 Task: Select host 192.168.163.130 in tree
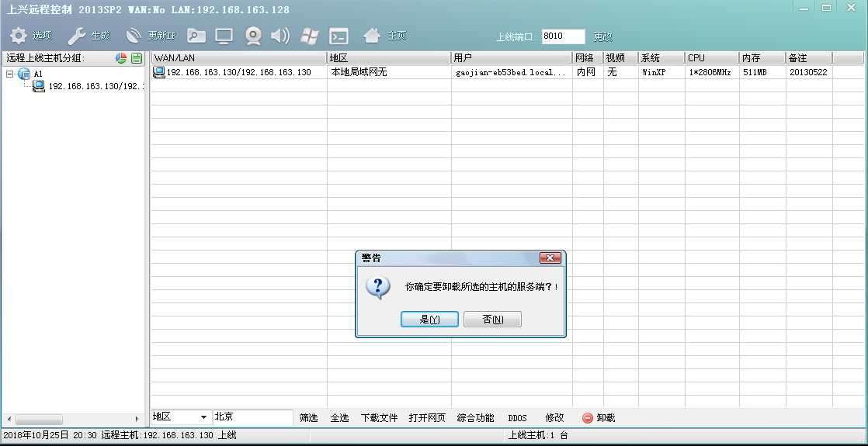coord(95,86)
